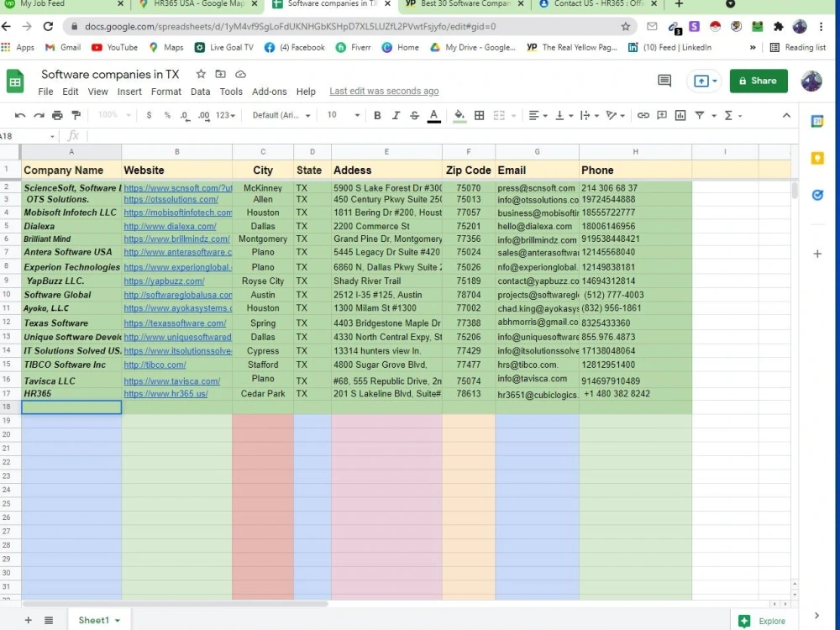This screenshot has width=840, height=630.
Task: Click the Name box cell reference field
Action: pos(28,136)
